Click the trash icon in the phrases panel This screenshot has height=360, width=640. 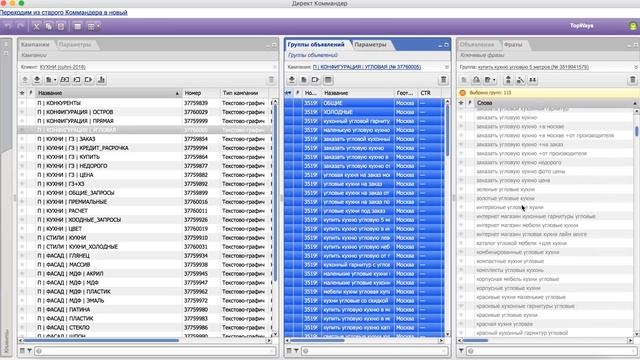pyautogui.click(x=632, y=80)
